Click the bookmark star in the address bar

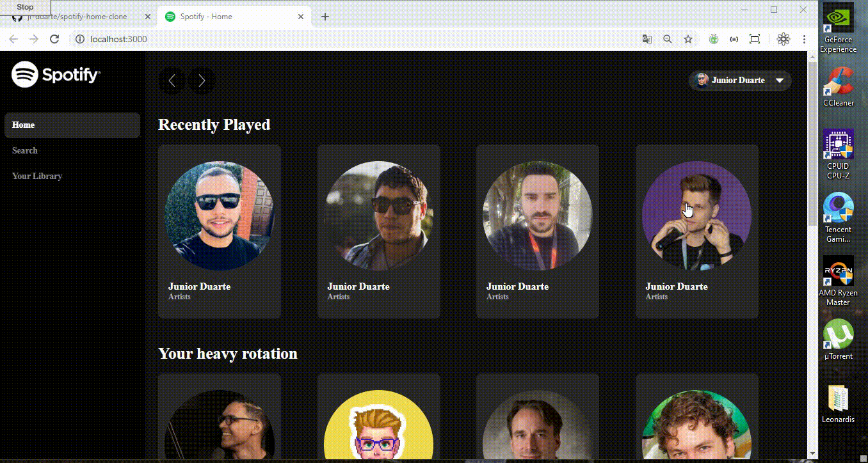688,39
